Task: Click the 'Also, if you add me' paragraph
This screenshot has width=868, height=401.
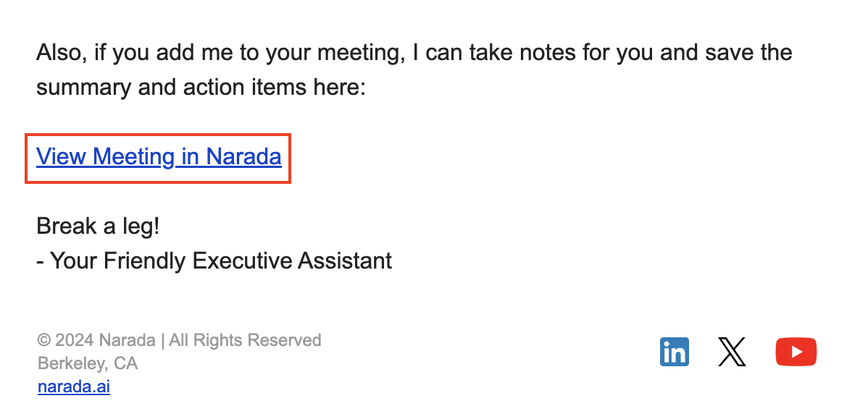Action: [414, 69]
